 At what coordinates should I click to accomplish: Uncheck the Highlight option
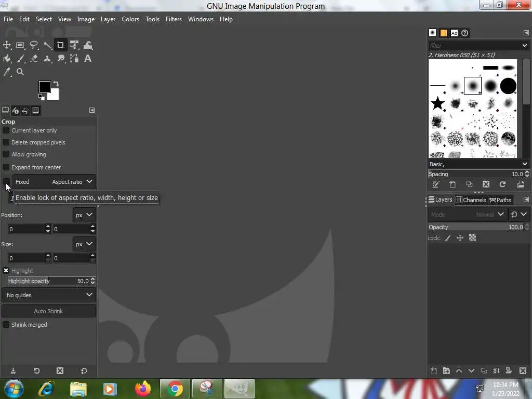pos(6,270)
